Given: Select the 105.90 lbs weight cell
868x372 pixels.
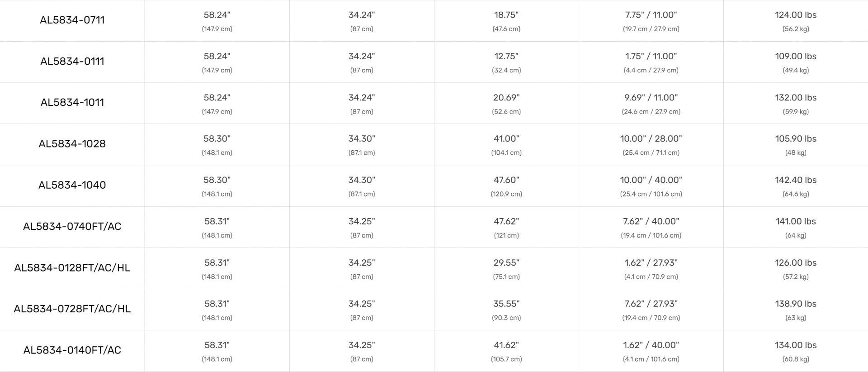Looking at the screenshot, I should click(796, 139).
